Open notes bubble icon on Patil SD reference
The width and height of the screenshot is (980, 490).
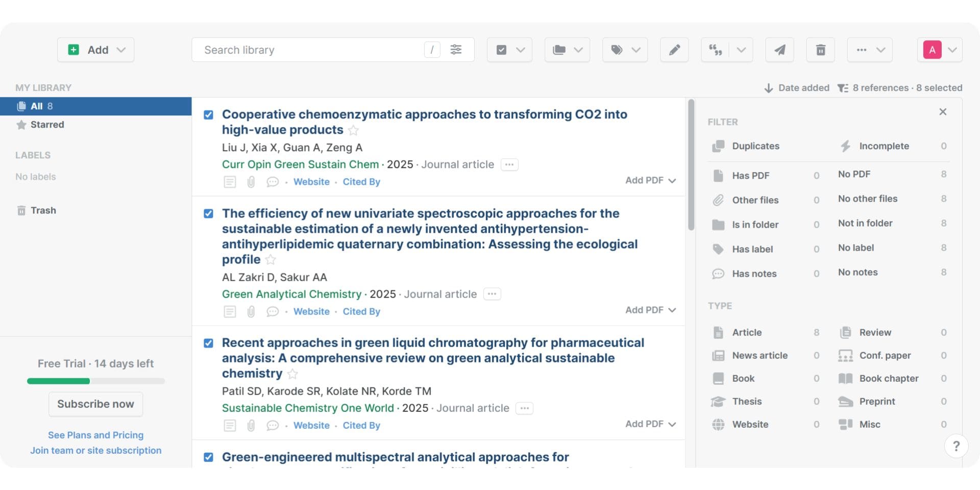pyautogui.click(x=273, y=425)
